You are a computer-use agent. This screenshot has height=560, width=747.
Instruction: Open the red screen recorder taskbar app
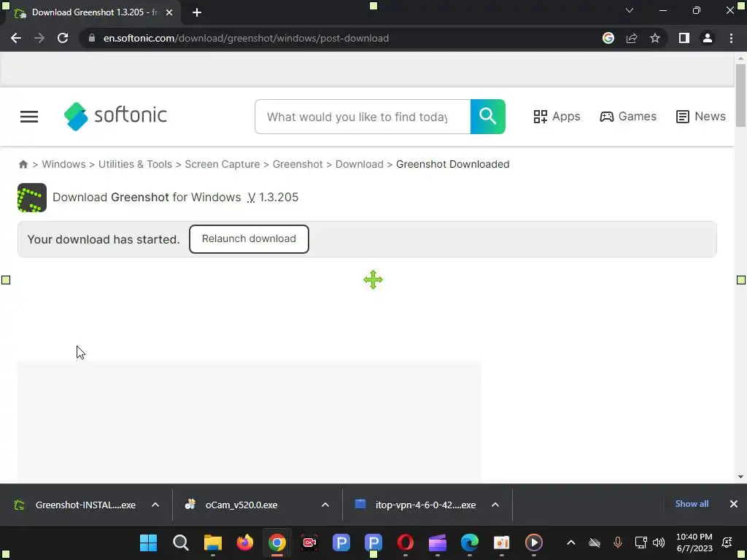point(309,542)
